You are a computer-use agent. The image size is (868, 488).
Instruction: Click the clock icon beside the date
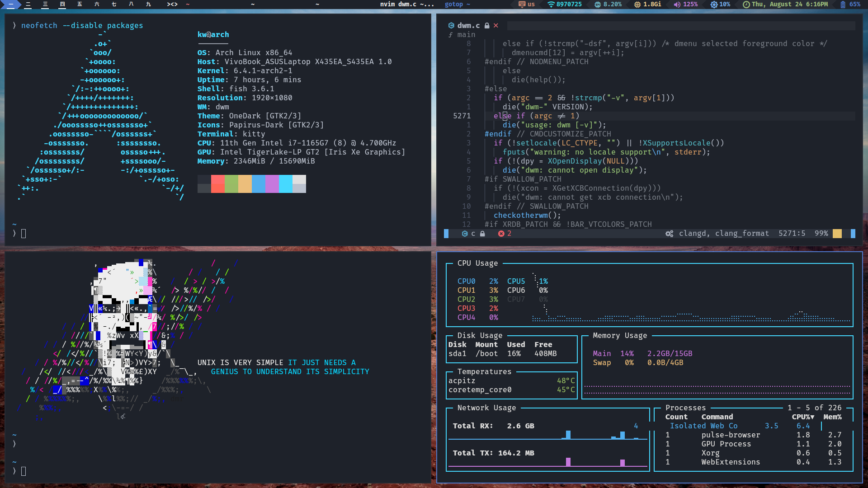point(746,5)
